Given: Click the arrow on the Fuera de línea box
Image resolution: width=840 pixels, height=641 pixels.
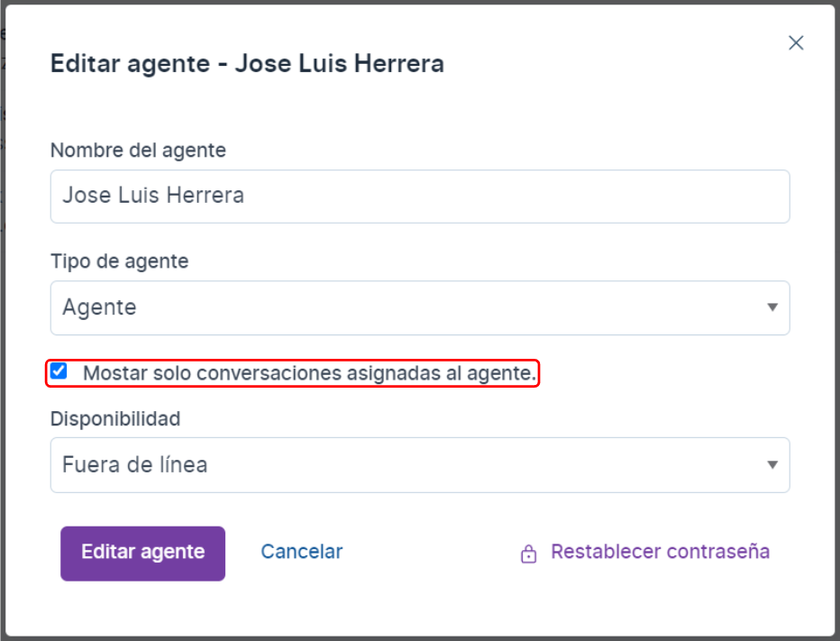Looking at the screenshot, I should pyautogui.click(x=772, y=464).
